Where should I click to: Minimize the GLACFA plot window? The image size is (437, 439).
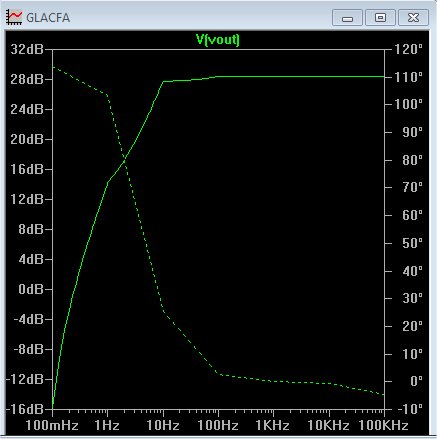click(x=347, y=18)
